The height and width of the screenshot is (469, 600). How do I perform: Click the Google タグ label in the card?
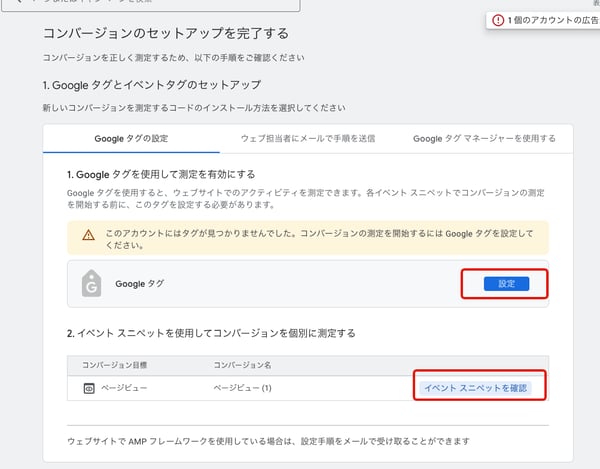[x=138, y=284]
